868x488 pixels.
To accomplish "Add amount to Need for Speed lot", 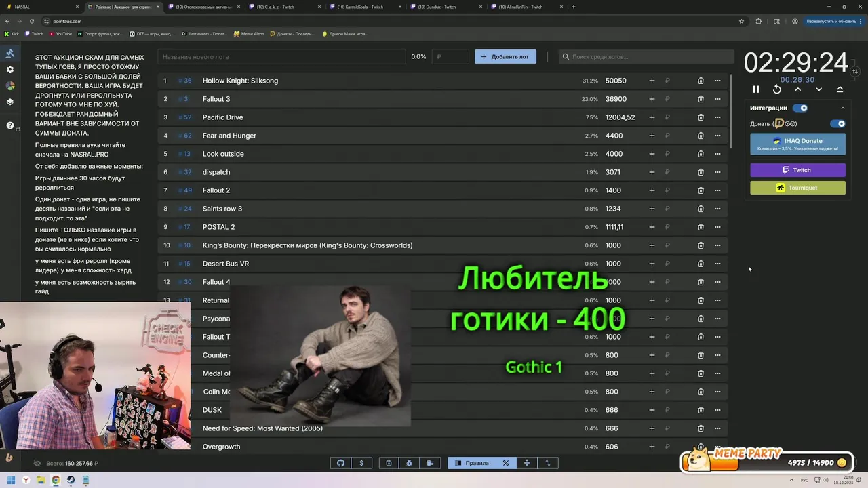I will 652,428.
